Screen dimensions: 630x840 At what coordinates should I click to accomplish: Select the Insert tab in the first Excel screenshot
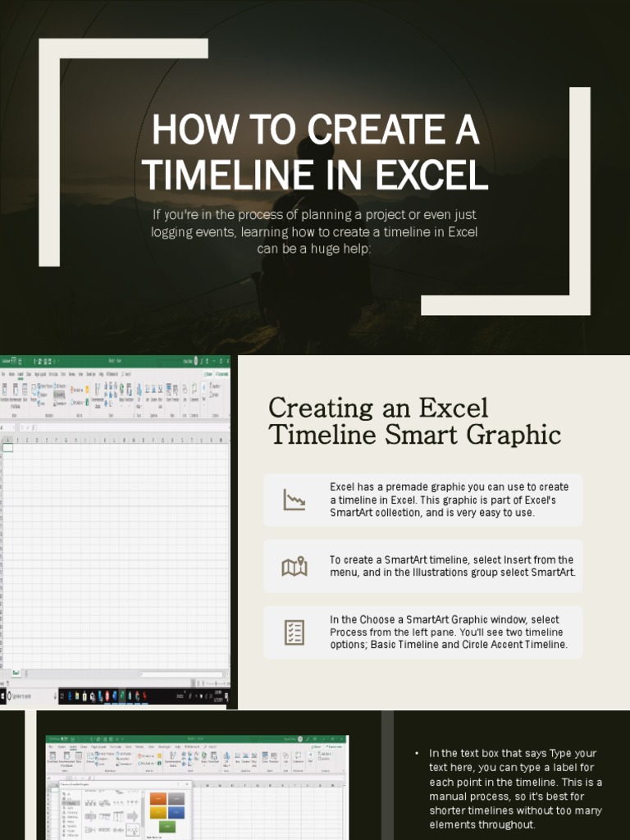pos(21,374)
